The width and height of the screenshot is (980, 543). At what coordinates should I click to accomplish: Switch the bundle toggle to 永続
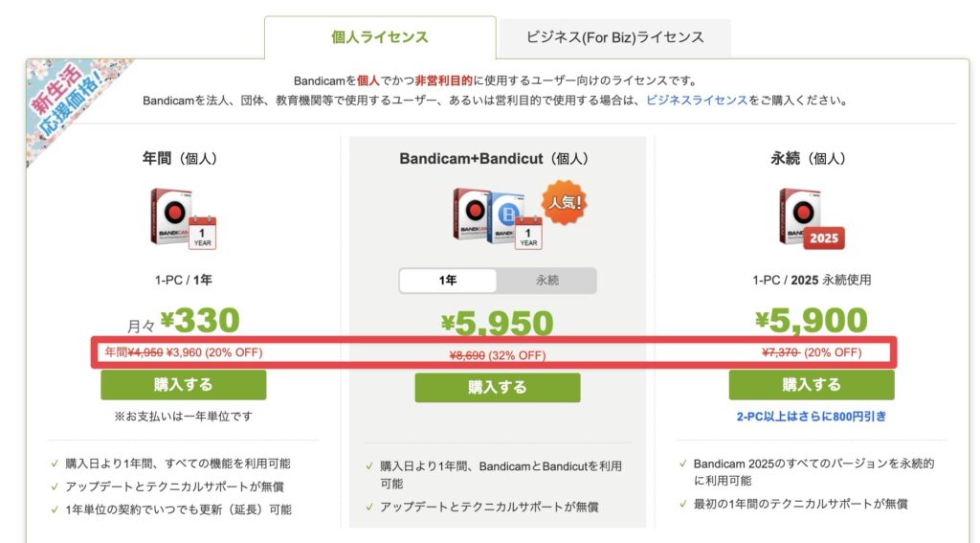coord(546,281)
